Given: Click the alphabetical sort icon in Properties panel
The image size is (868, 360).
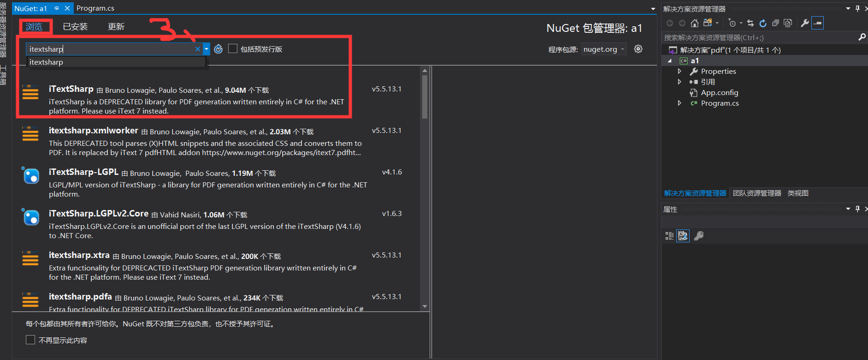Looking at the screenshot, I should [683, 236].
